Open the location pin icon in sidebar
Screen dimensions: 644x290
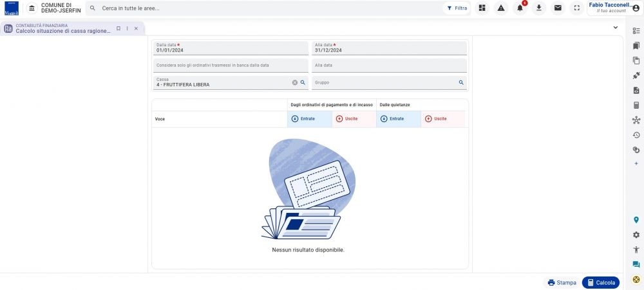(636, 220)
